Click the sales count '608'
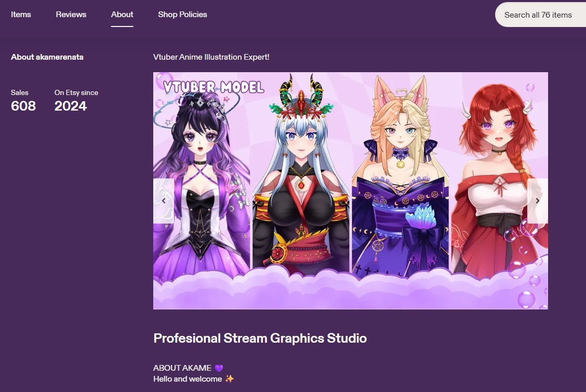Viewport: 586px width, 392px height. point(23,106)
